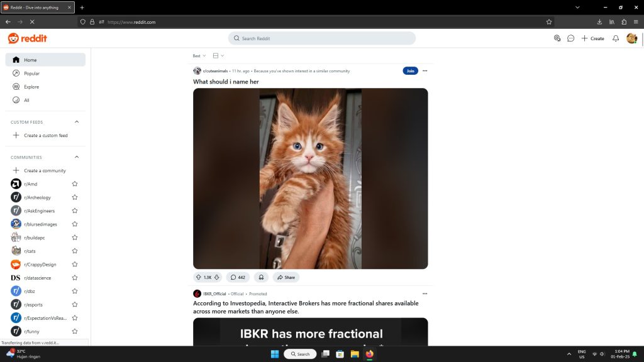Click the Search Reddit field

tap(322, 38)
